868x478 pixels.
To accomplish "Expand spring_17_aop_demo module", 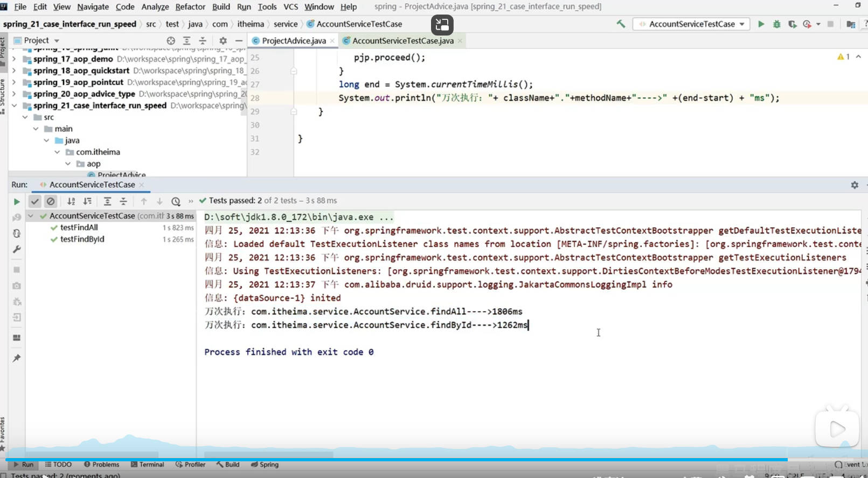I will 14,59.
